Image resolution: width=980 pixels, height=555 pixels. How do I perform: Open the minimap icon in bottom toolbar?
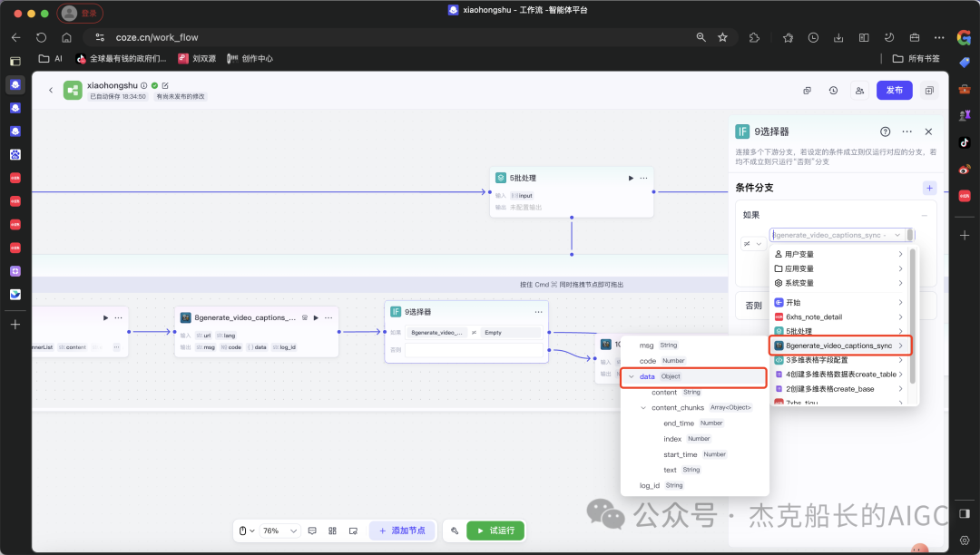353,531
